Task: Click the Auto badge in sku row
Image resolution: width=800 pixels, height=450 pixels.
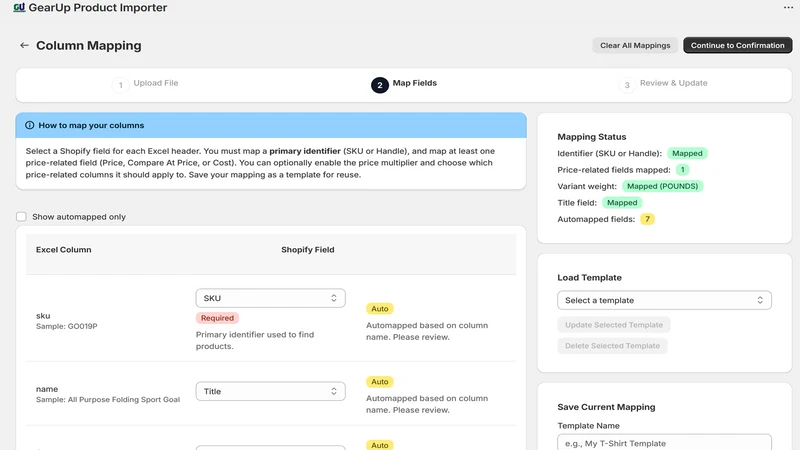Action: 380,309
